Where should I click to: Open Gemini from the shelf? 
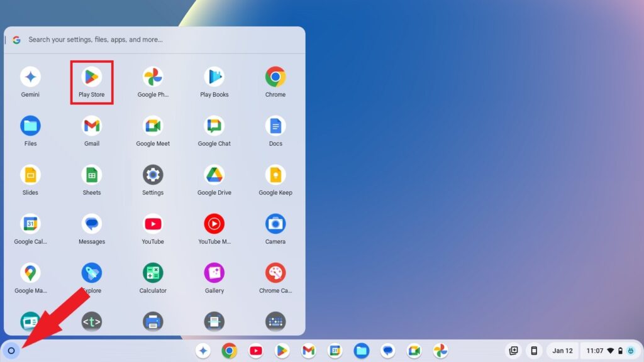(x=203, y=351)
